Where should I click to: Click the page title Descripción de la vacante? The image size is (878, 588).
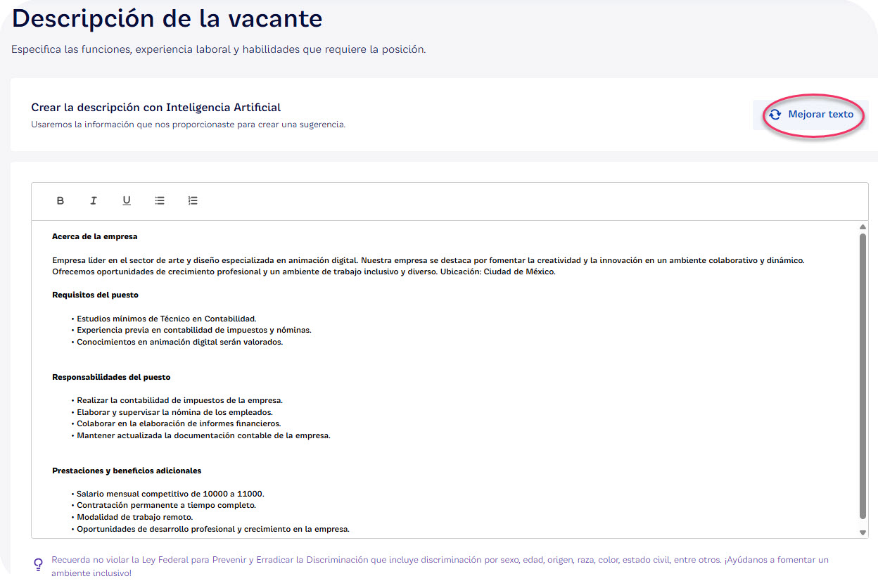click(x=167, y=18)
